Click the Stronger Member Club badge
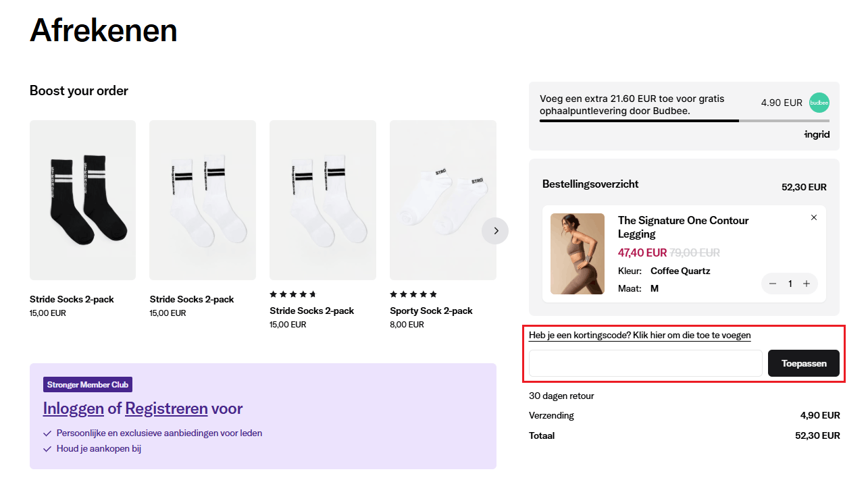 pyautogui.click(x=88, y=385)
